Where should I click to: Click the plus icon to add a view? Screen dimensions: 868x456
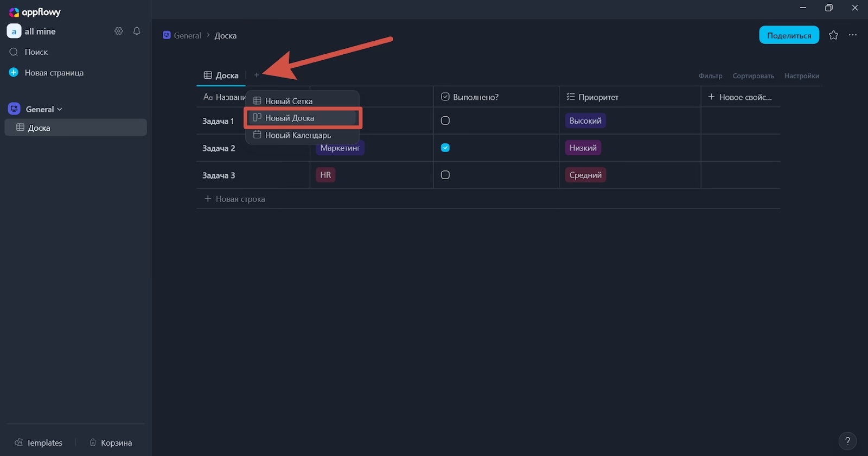(x=257, y=75)
